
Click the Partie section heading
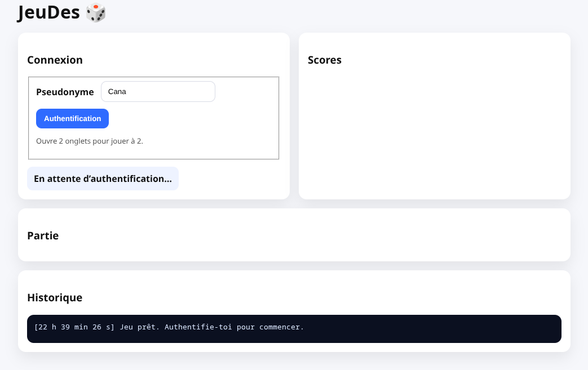click(x=43, y=235)
